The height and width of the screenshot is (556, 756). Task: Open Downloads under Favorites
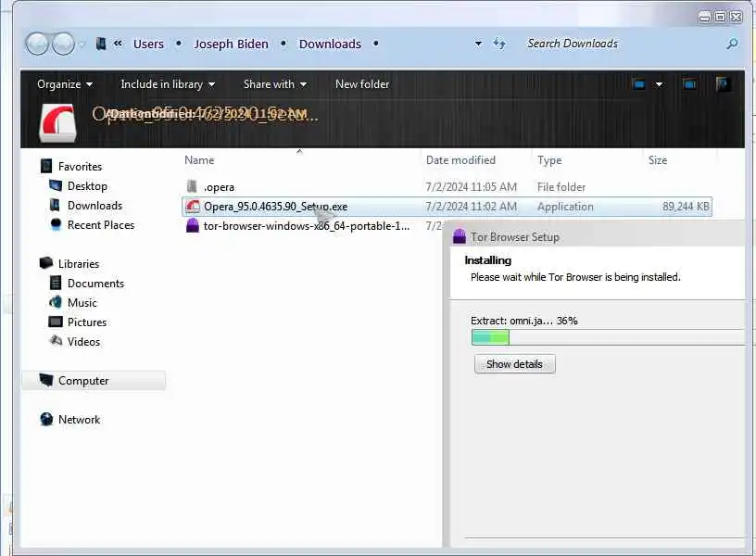(95, 206)
